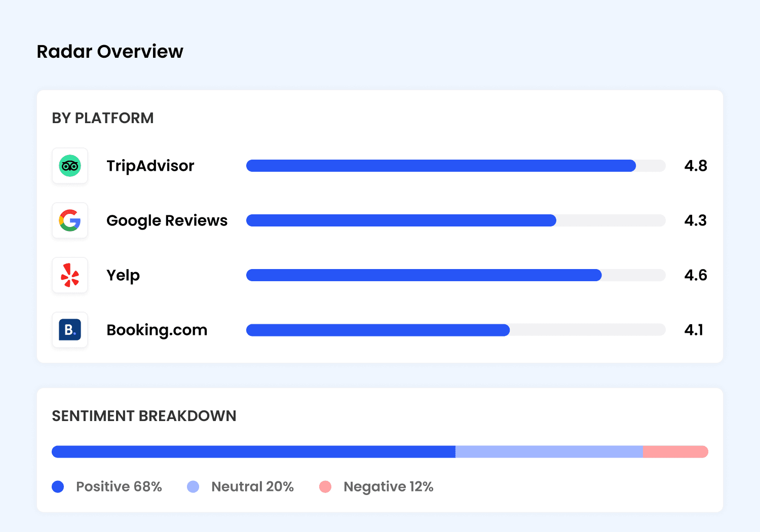
Task: Click the Yelp burst icon
Action: (x=70, y=275)
